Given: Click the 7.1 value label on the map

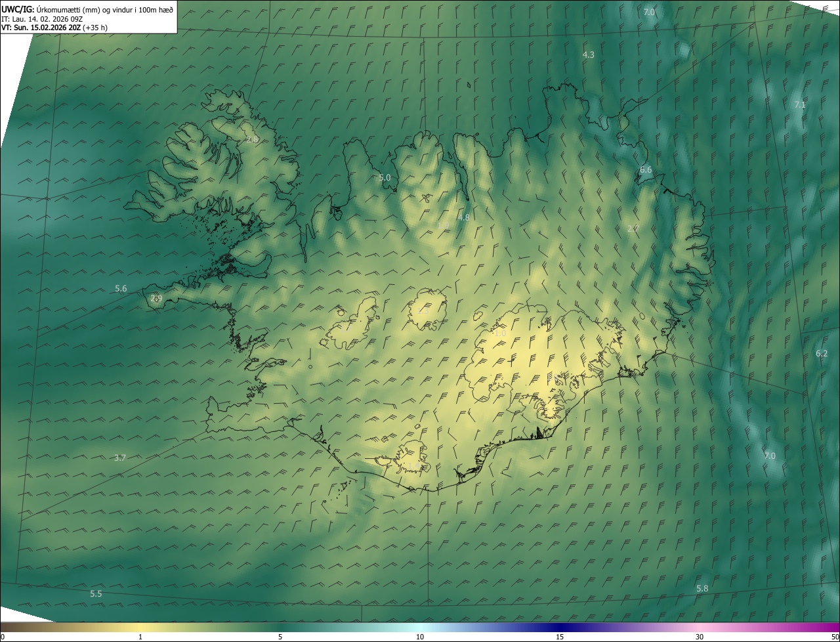Looking at the screenshot, I should coord(800,104).
